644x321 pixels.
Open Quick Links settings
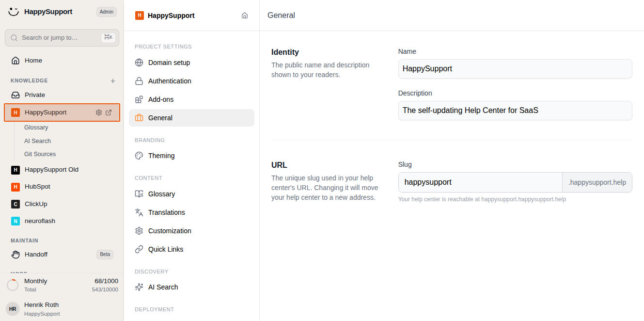[x=191, y=249]
